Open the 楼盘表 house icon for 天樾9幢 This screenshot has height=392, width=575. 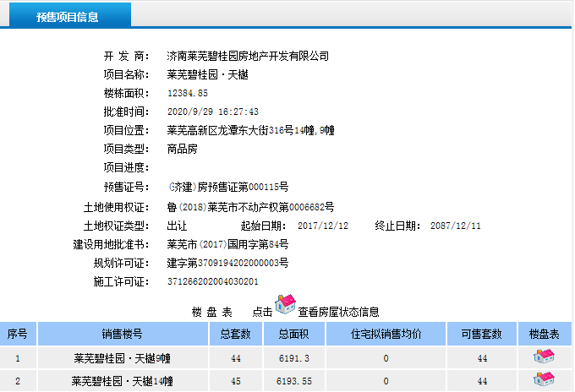543,357
